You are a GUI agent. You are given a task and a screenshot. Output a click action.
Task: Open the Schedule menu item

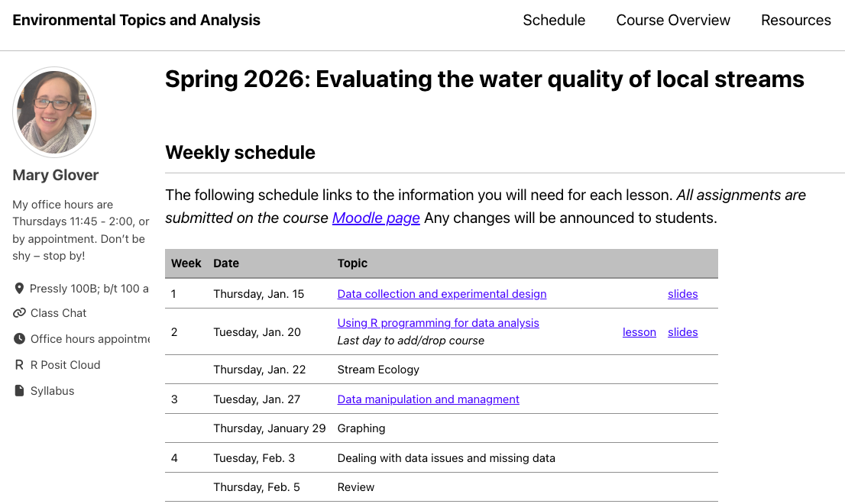[554, 21]
